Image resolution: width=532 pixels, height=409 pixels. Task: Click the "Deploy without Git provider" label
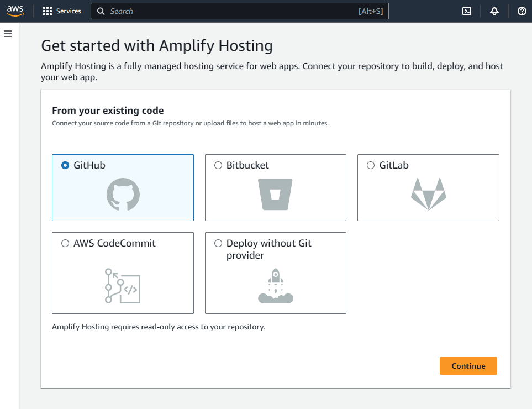point(268,249)
